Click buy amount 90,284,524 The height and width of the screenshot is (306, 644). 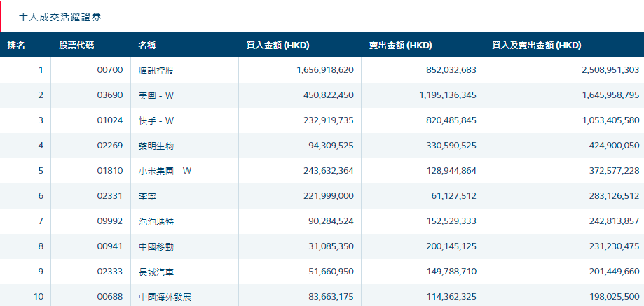tap(331, 221)
